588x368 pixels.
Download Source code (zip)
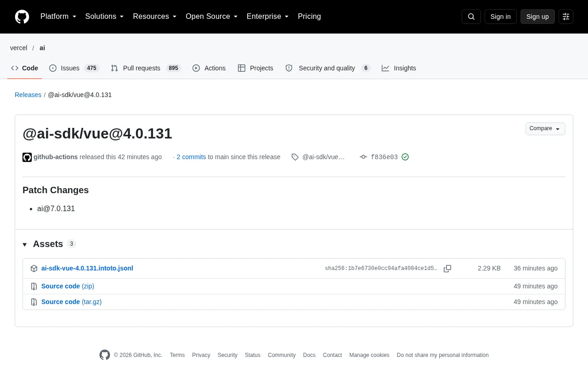click(68, 286)
